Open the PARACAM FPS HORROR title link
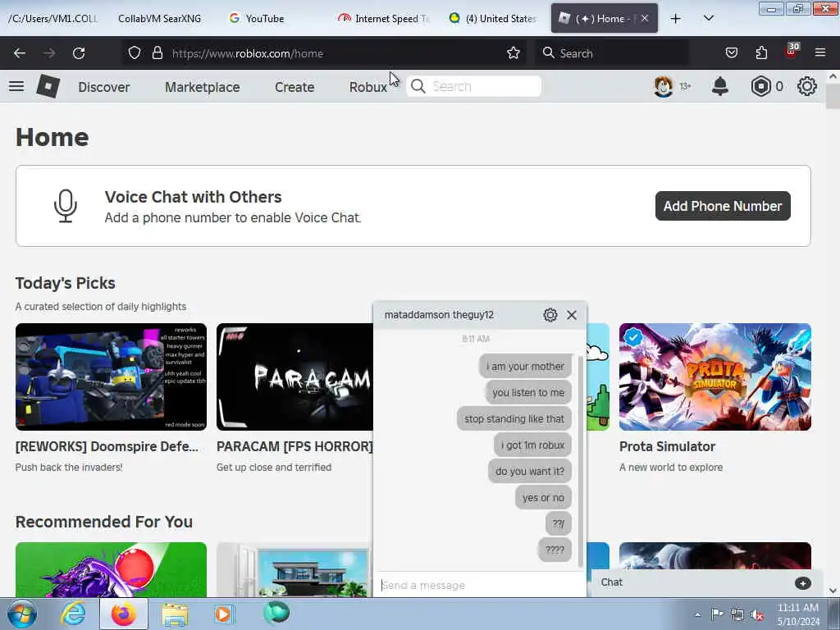This screenshot has height=630, width=840. (294, 446)
